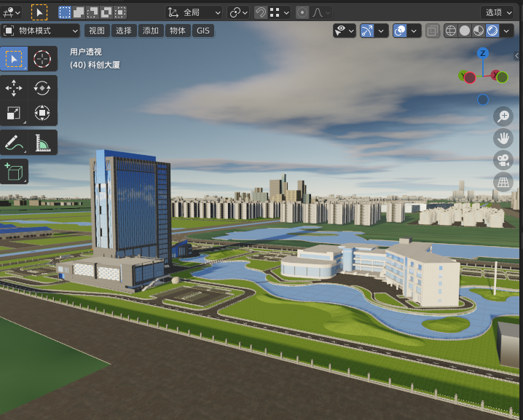Image resolution: width=523 pixels, height=420 pixels.
Task: Open the 添加 menu
Action: point(151,31)
